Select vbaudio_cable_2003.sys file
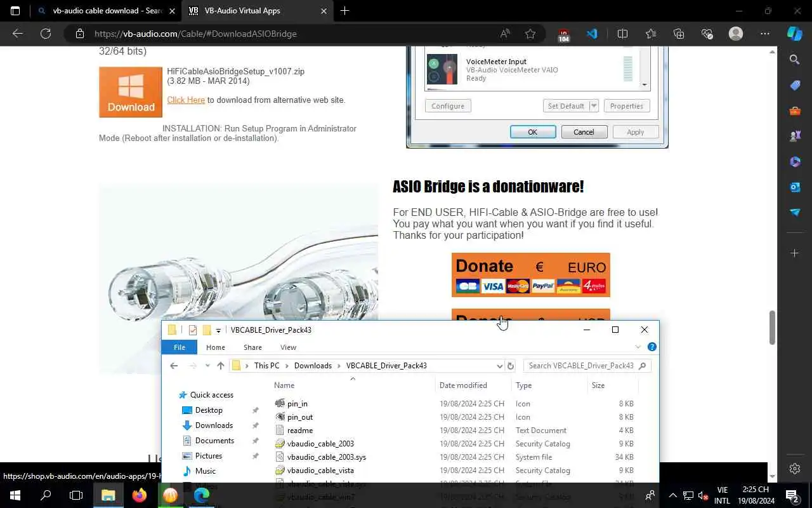 (x=327, y=457)
